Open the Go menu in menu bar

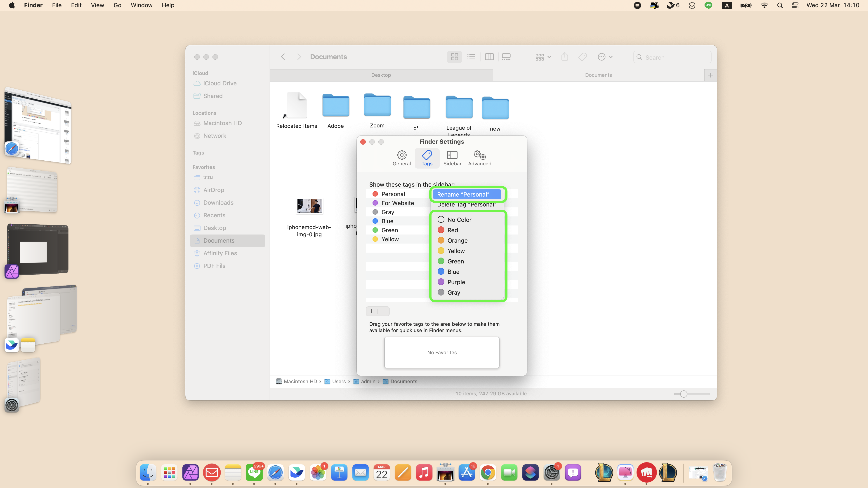(117, 5)
